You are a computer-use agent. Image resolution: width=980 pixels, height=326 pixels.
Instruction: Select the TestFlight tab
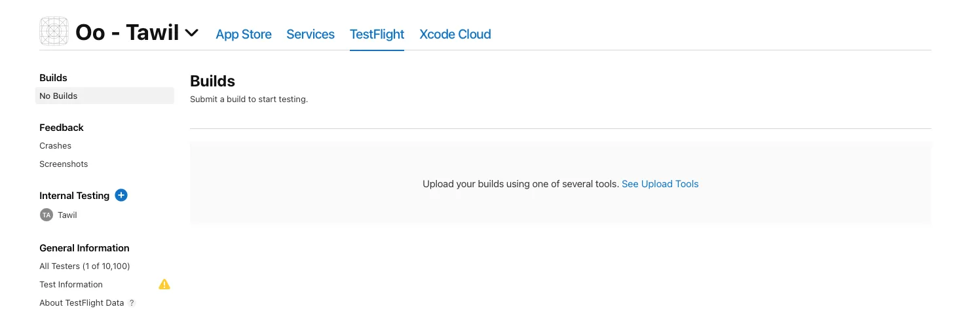click(377, 34)
